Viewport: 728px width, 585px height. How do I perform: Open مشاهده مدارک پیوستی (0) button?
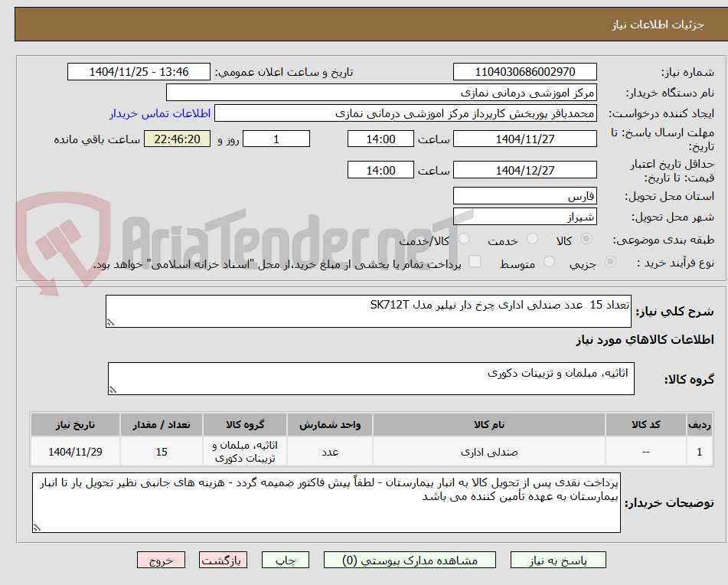tap(410, 560)
